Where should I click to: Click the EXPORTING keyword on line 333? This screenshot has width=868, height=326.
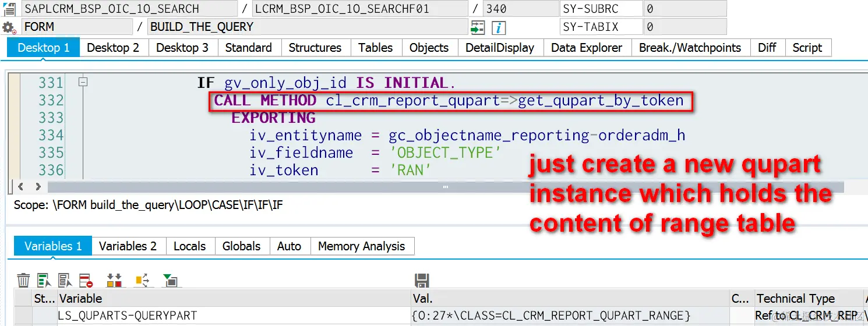[274, 118]
